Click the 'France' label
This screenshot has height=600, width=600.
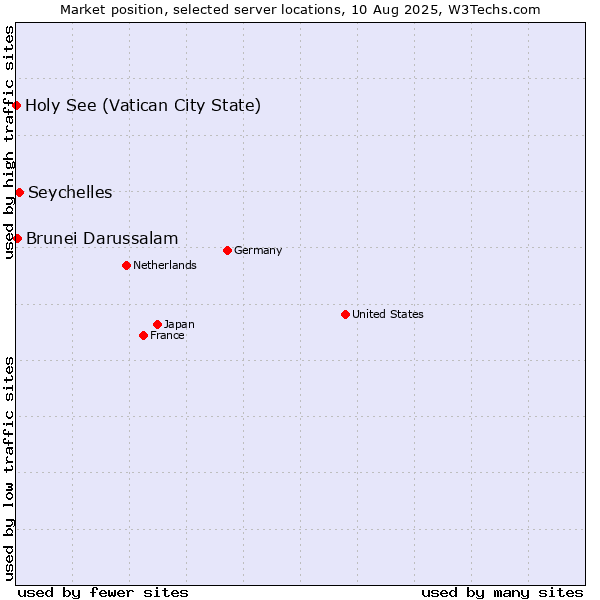167,336
